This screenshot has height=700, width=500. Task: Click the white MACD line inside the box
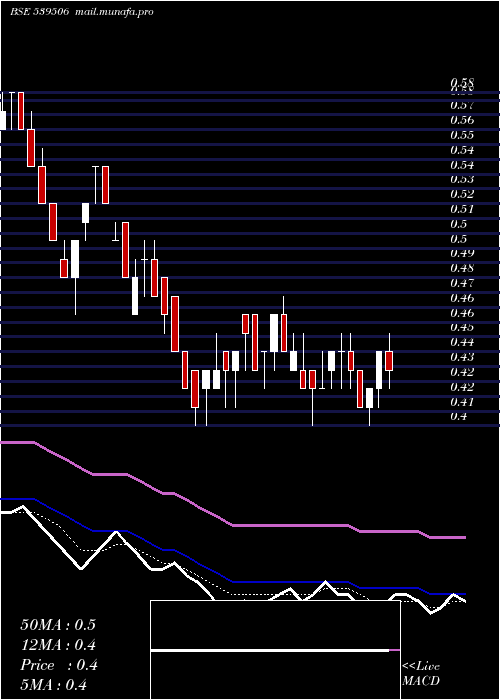coord(270,650)
